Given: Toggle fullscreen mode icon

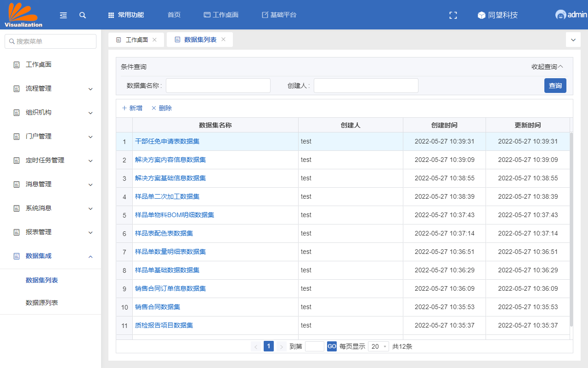Looking at the screenshot, I should tap(453, 15).
